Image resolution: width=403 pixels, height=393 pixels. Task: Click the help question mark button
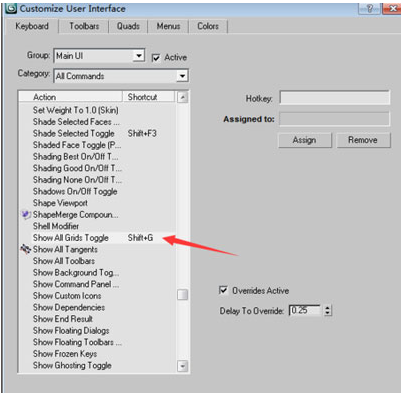pos(369,9)
